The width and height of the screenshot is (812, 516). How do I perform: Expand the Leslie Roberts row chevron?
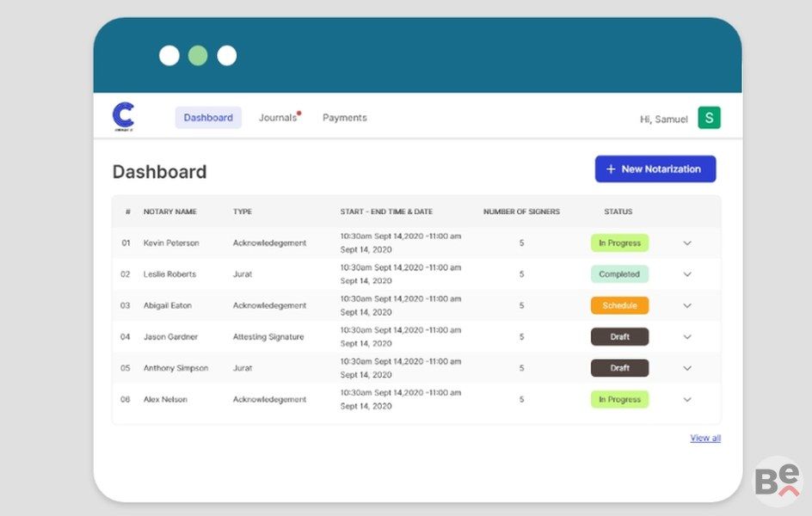(x=687, y=274)
